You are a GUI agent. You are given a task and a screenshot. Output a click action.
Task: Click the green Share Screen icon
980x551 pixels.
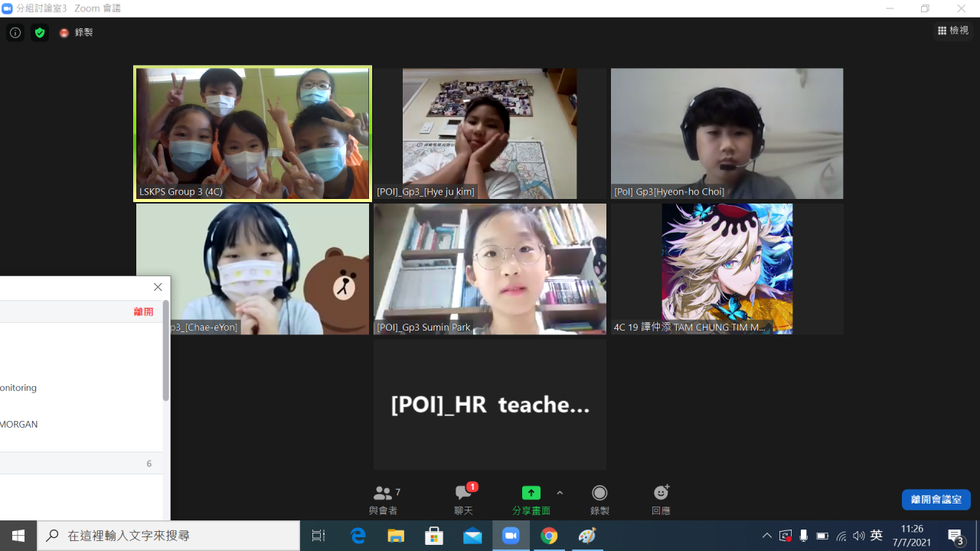(531, 494)
